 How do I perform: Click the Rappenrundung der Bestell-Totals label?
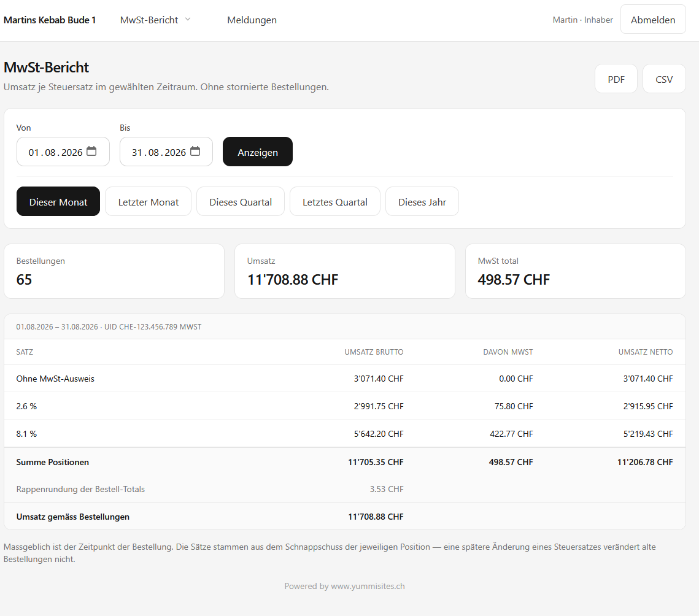coord(80,489)
